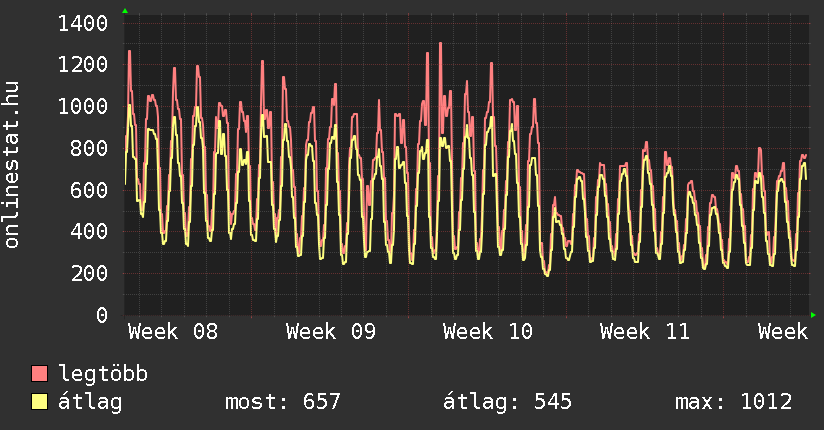Click the vertical onlinestat.hu label

(12, 164)
